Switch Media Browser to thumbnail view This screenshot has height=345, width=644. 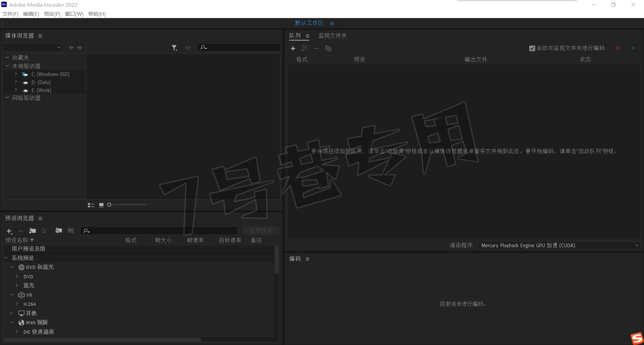click(101, 205)
